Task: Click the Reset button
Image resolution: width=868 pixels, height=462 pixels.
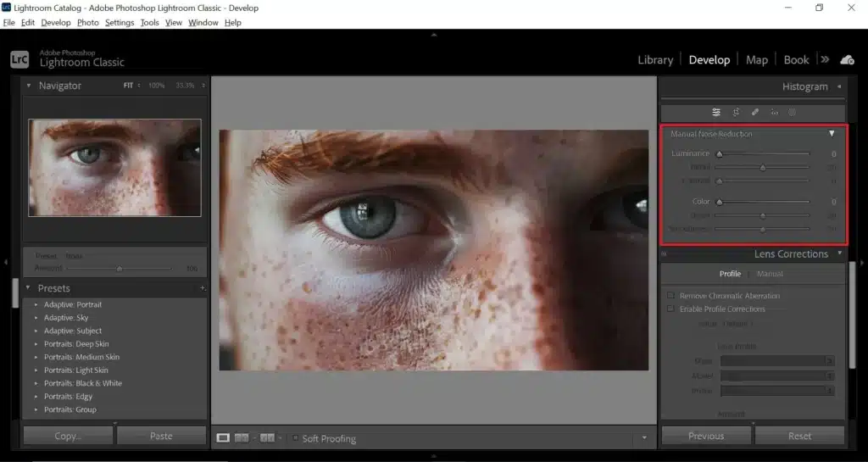Action: pos(800,436)
